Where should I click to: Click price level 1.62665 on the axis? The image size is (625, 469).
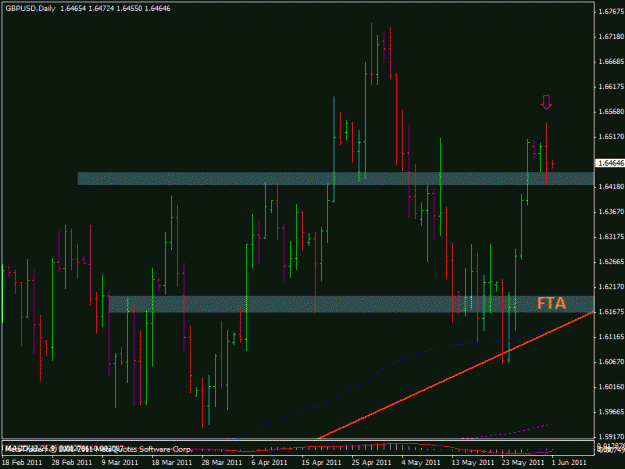(x=611, y=262)
